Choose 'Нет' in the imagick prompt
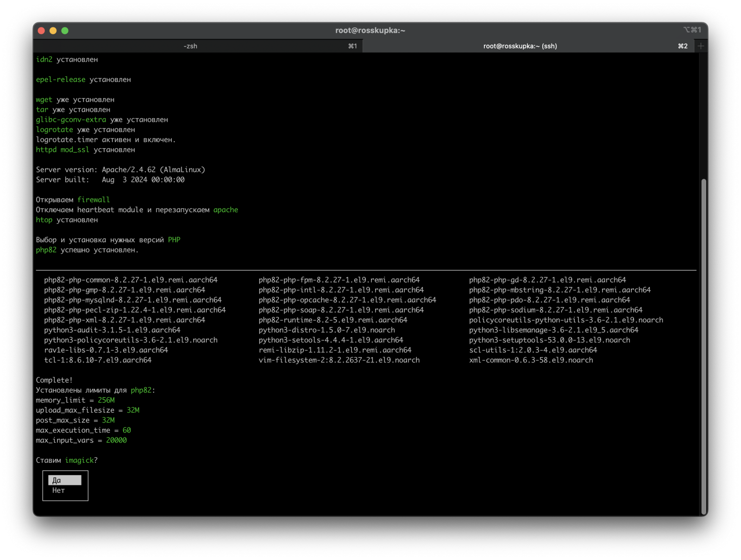The width and height of the screenshot is (741, 560). (58, 491)
